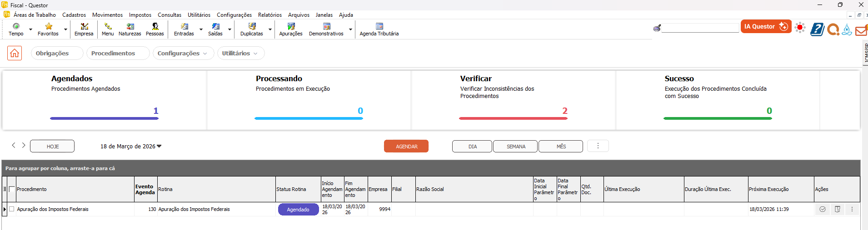
Task: Click the Naturezas toolbar icon
Action: pos(130,29)
